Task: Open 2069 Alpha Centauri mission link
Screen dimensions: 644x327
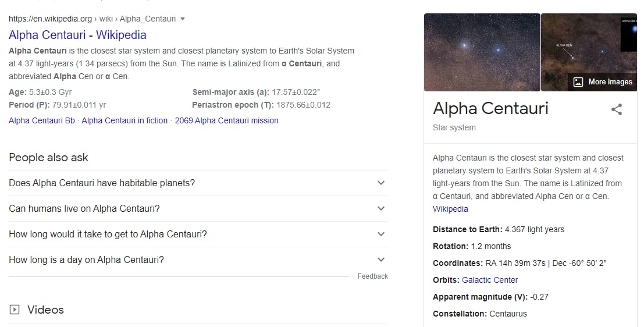Action: tap(226, 120)
